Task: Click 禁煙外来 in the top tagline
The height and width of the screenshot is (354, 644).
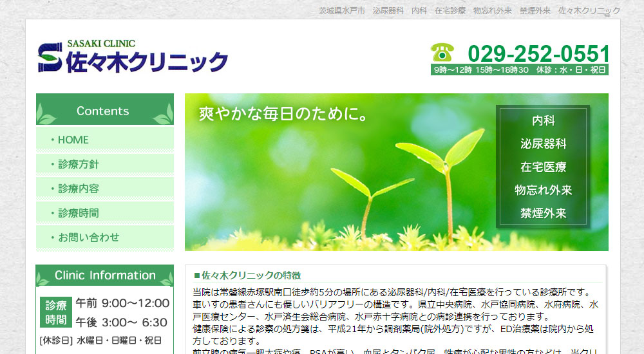Action: [x=535, y=11]
